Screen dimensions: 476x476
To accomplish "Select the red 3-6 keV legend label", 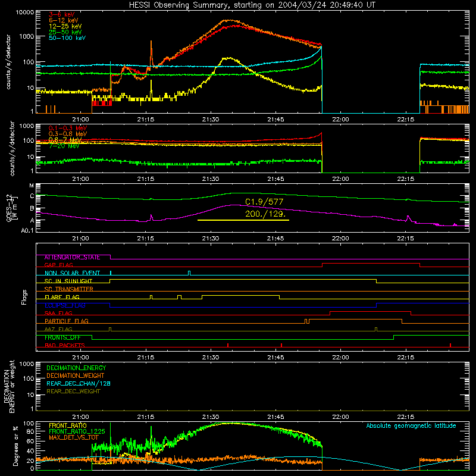I will pyautogui.click(x=61, y=14).
